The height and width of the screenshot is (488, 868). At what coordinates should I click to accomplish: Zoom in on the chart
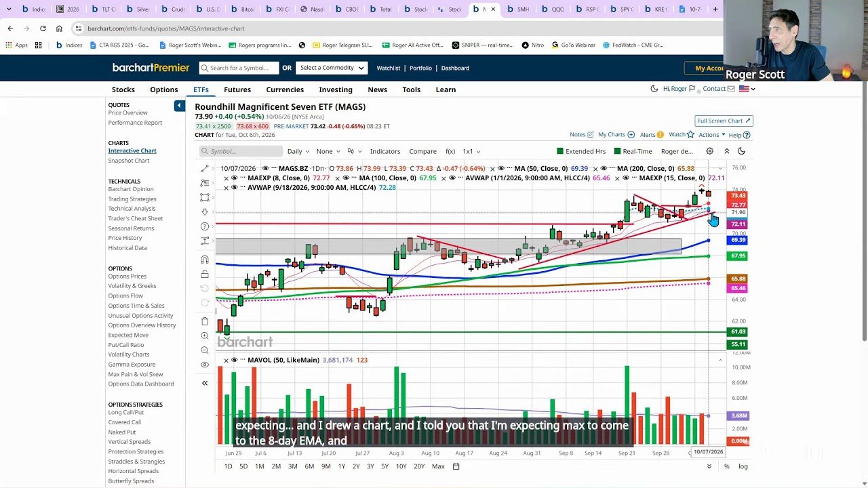(205, 336)
